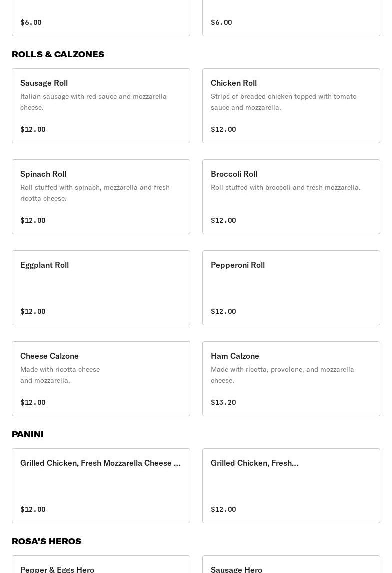Jump to the Panini section heading
392x573 pixels.
pos(28,434)
